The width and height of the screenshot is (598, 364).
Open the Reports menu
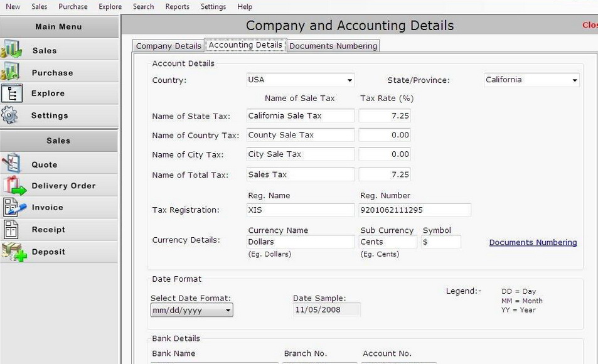tap(178, 6)
